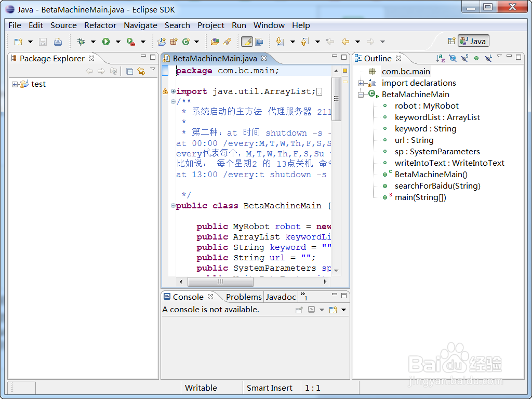
Task: Click the Open Type icon
Action: pos(215,42)
